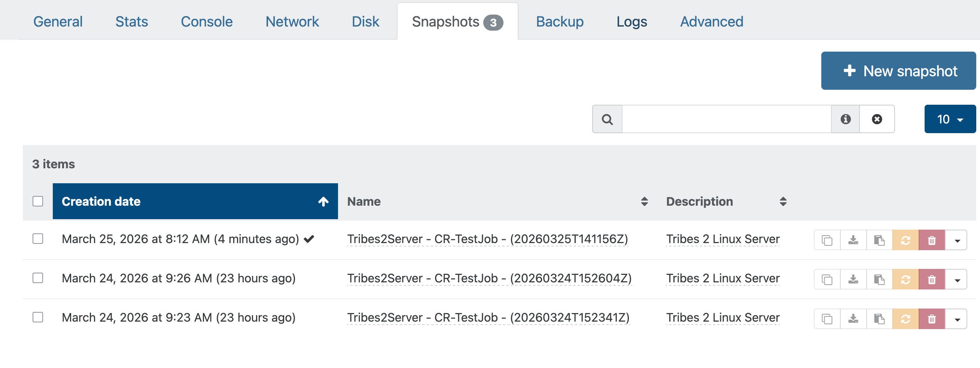Copy the 20260325T141156Z snapshot via clone icon
The height and width of the screenshot is (368, 980).
coord(827,240)
